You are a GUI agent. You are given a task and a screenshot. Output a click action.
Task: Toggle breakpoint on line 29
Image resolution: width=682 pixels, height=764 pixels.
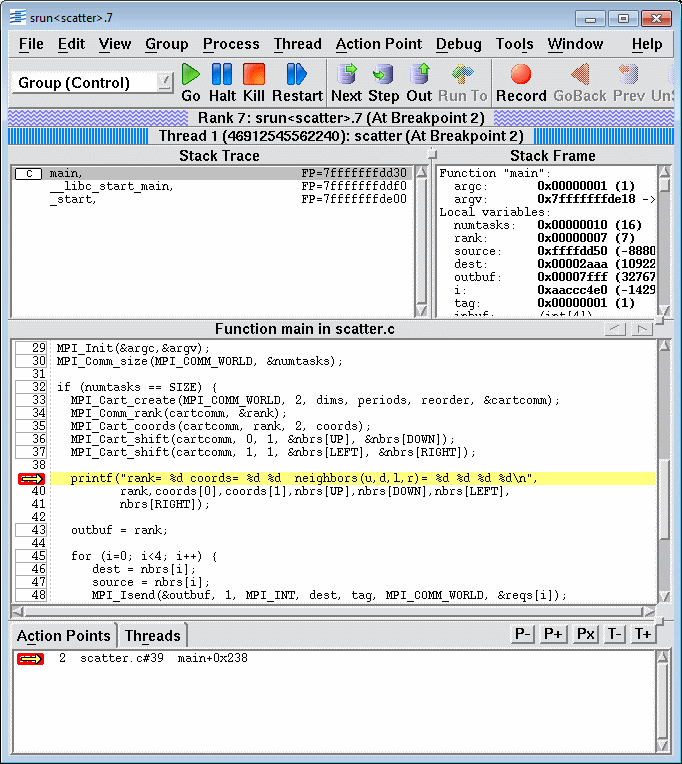pos(31,348)
